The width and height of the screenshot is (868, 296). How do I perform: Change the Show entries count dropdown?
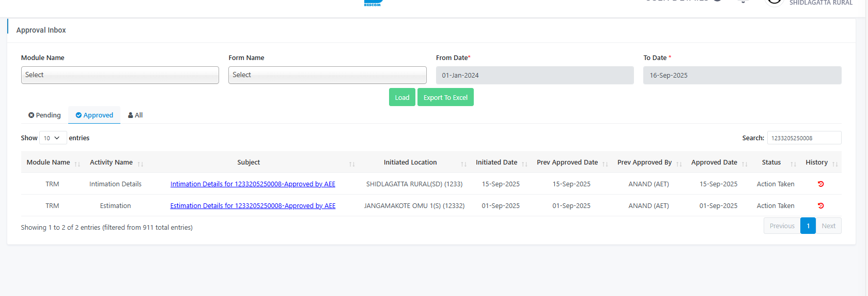coord(53,138)
